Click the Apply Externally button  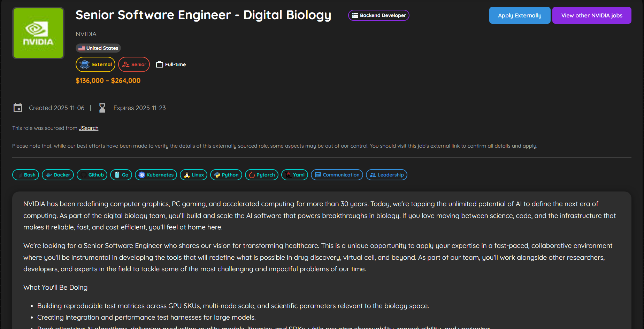click(x=520, y=15)
